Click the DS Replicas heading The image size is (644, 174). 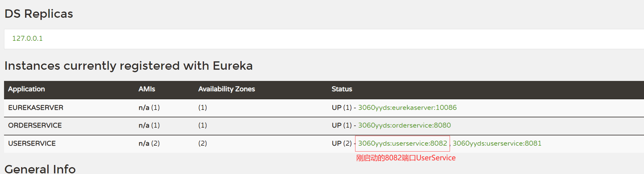click(x=39, y=14)
